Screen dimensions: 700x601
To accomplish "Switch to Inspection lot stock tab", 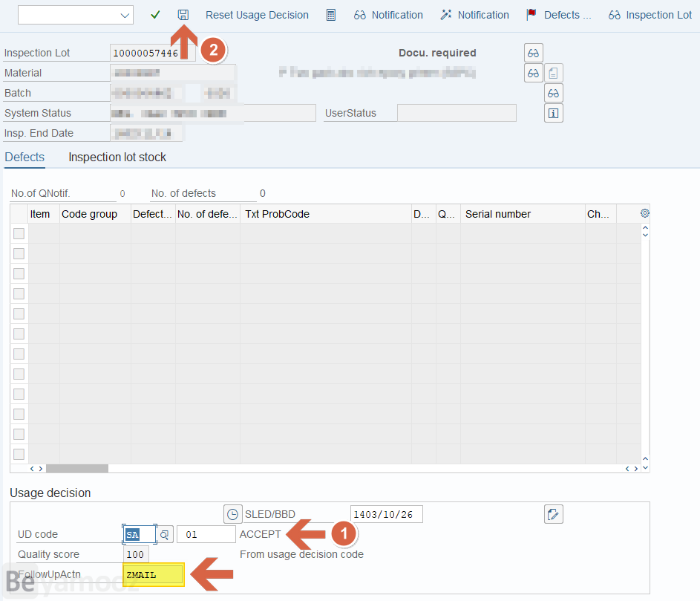I will click(x=117, y=157).
